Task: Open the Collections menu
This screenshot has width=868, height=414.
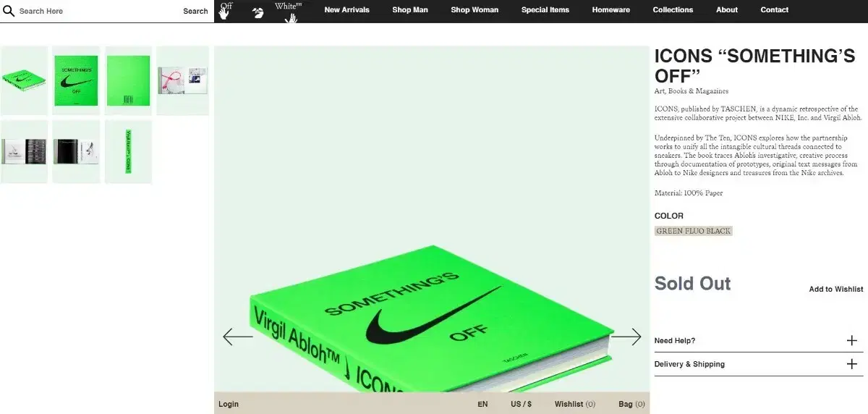Action: (673, 10)
